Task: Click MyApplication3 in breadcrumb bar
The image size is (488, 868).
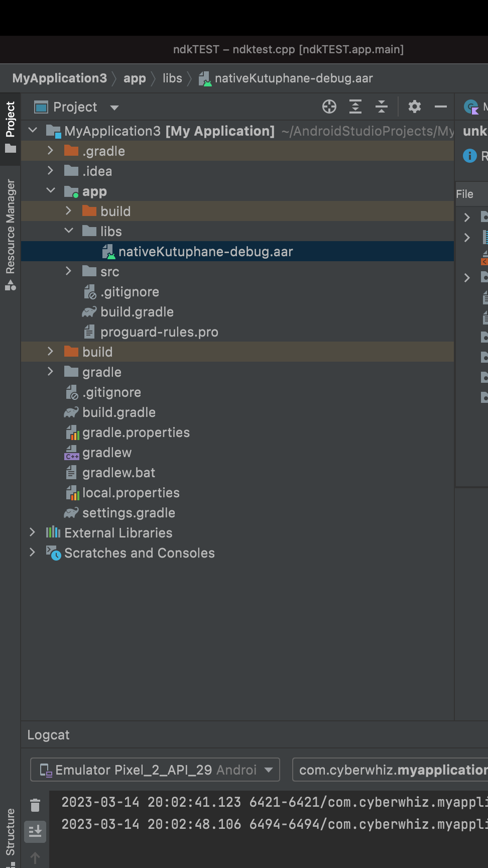Action: tap(60, 78)
